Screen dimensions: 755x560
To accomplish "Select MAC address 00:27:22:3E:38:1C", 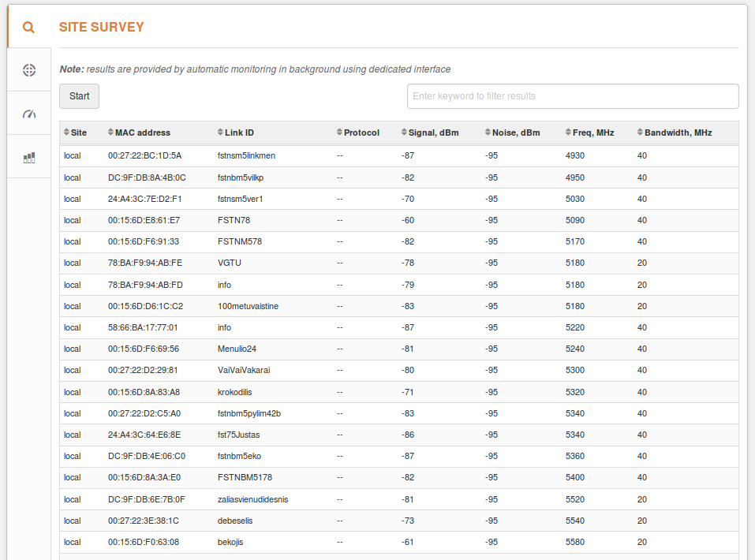I will pyautogui.click(x=144, y=521).
